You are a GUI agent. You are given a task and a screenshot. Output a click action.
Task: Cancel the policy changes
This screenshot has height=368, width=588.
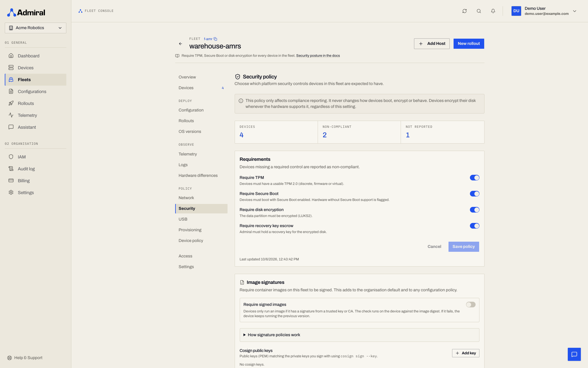click(x=434, y=247)
